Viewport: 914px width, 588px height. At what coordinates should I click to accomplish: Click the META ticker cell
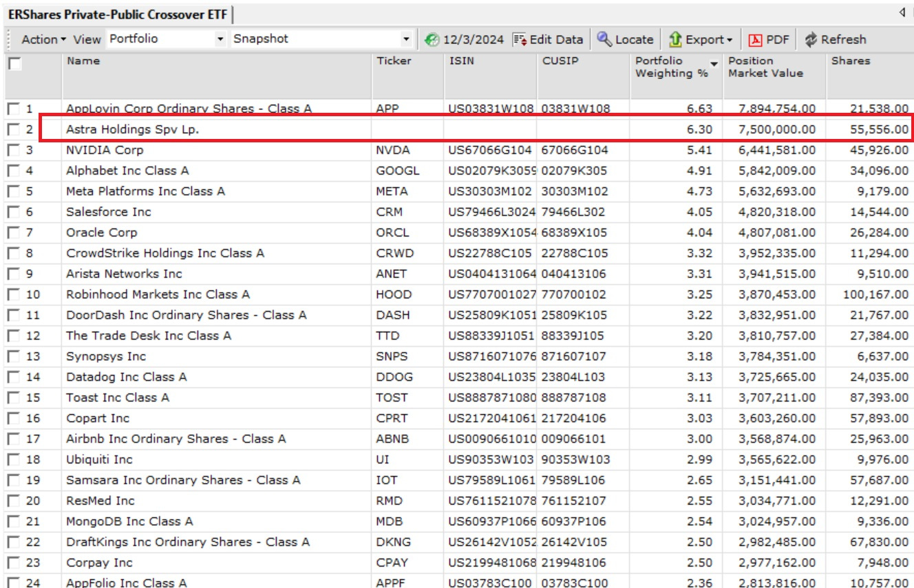(x=408, y=191)
